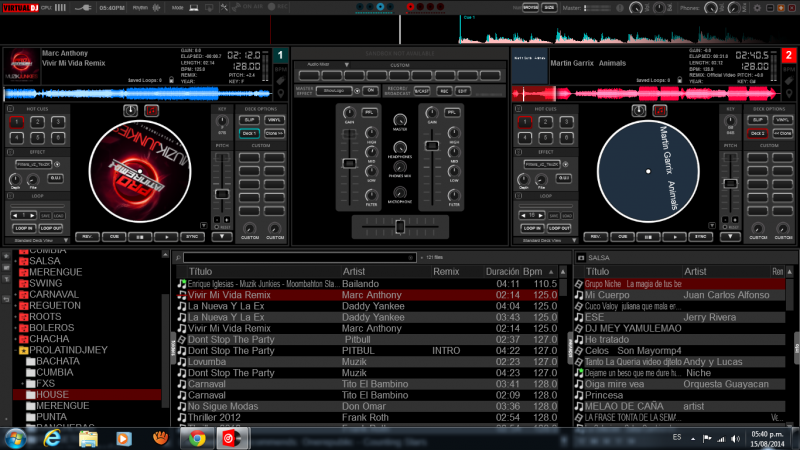Screen dimensions: 800x450
Task: Pause deck 1 playback
Action: pyautogui.click(x=140, y=237)
